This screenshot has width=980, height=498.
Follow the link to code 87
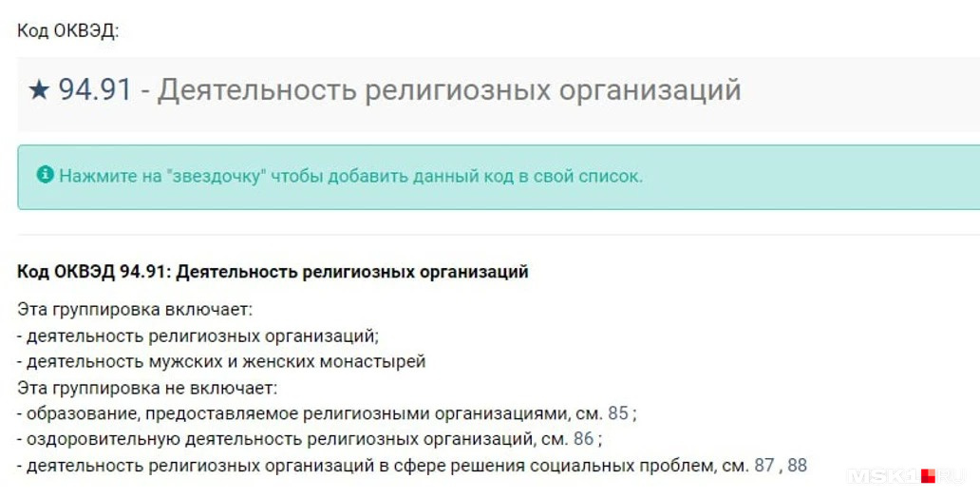763,466
